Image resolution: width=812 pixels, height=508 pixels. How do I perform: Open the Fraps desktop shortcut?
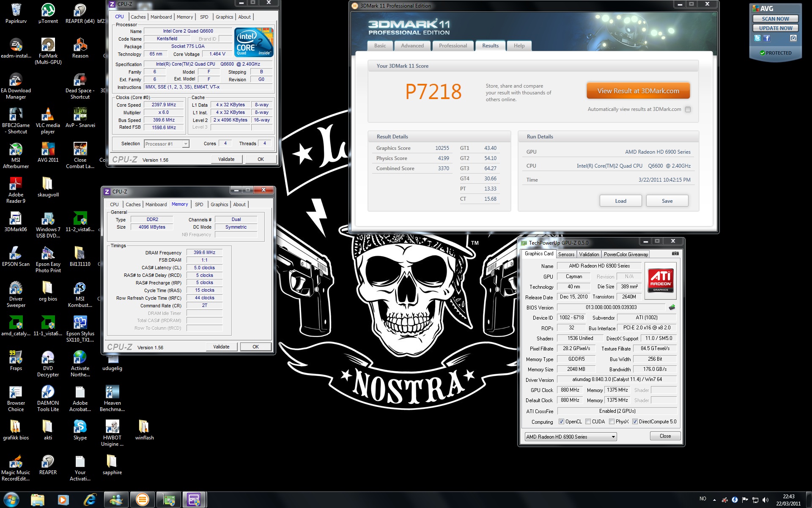(x=16, y=360)
